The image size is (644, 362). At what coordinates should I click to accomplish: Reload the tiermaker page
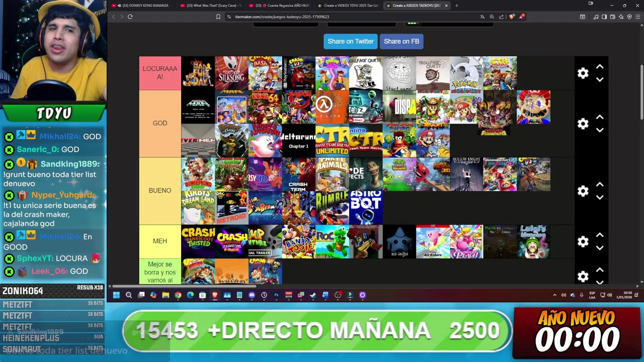point(130,17)
